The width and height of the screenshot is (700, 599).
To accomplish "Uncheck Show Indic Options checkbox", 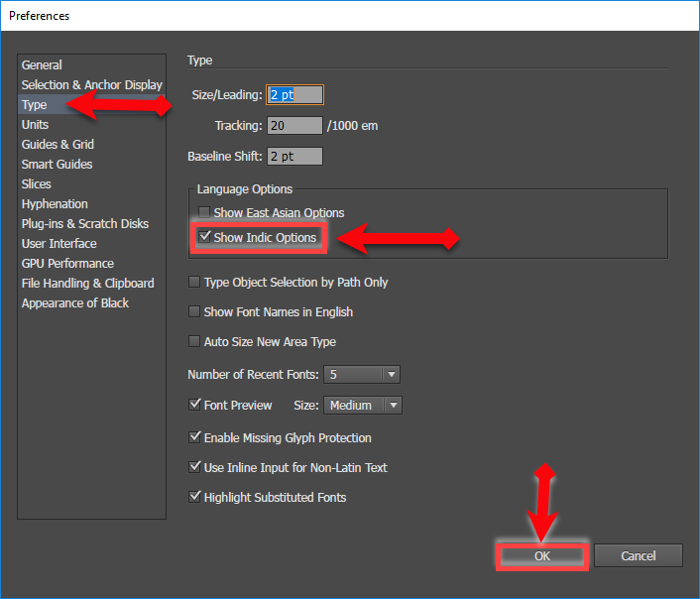I will click(x=205, y=238).
